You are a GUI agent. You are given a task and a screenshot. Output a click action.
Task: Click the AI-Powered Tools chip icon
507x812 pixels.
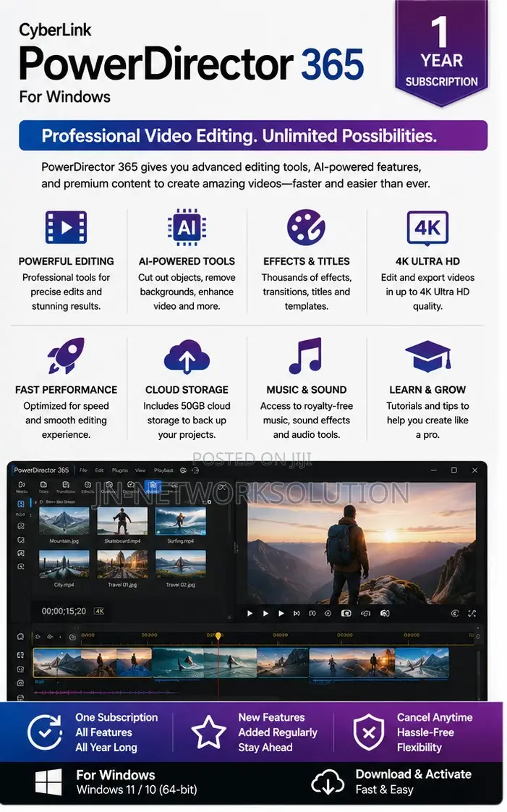187,227
